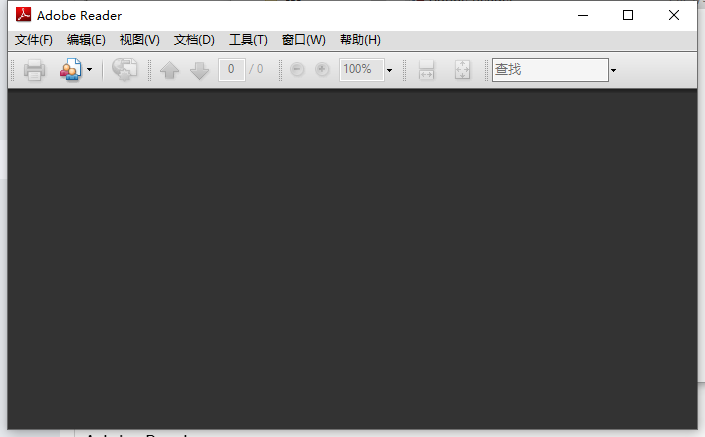Go to next page with down arrow
The image size is (705, 437).
pyautogui.click(x=200, y=70)
